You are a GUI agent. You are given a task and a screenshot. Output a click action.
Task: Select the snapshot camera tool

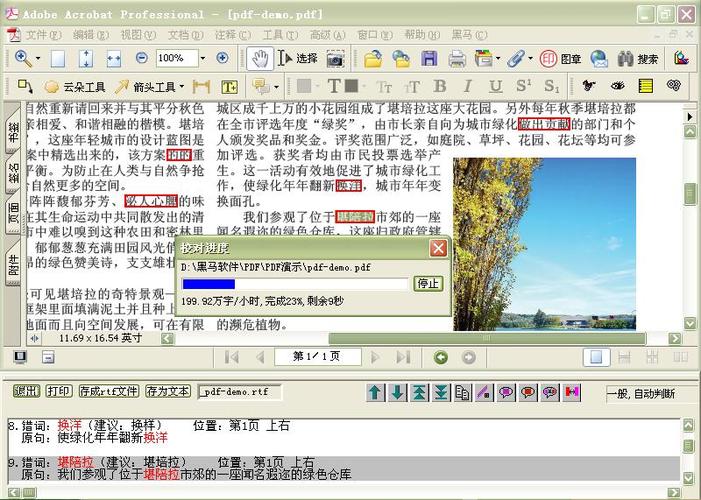[335, 59]
